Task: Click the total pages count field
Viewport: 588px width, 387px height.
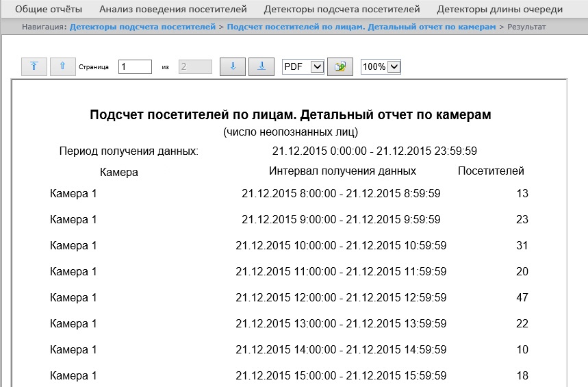Action: pos(195,66)
